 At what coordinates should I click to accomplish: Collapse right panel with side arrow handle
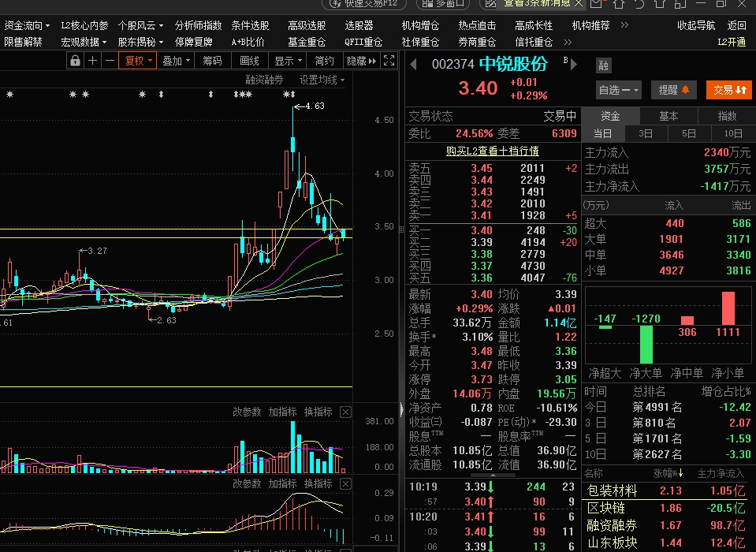(x=402, y=410)
